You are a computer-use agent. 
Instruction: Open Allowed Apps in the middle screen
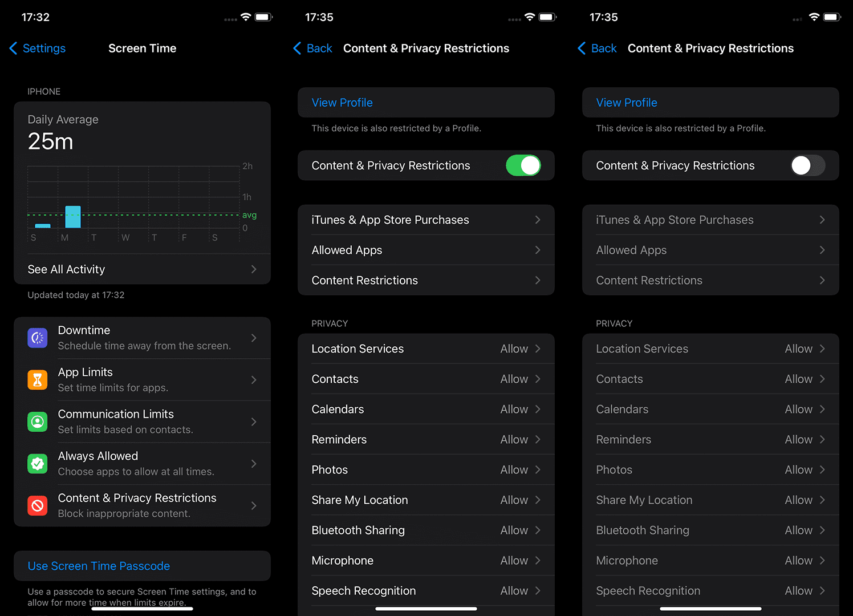tap(426, 250)
